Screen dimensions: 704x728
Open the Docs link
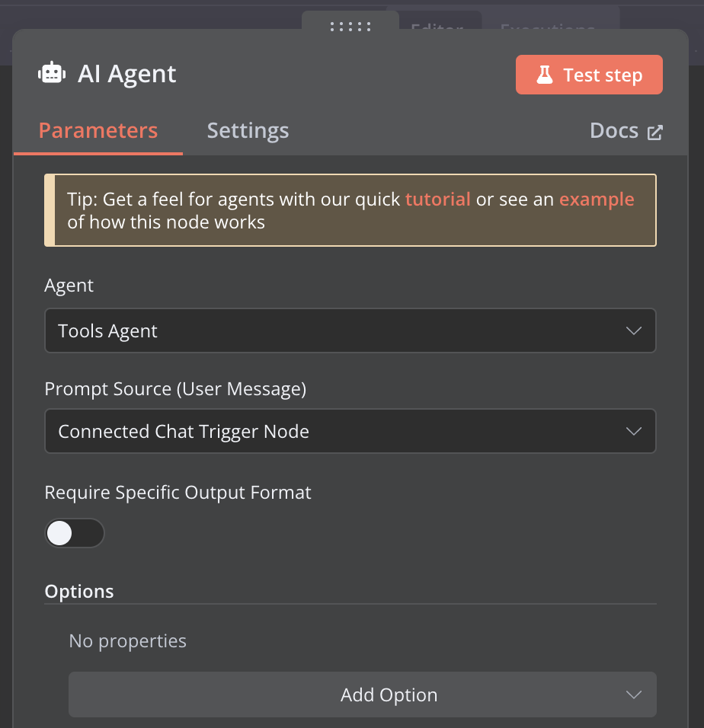(x=614, y=131)
